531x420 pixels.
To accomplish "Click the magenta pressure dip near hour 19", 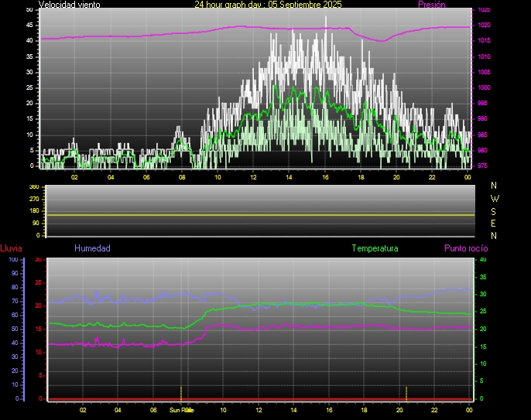I will [382, 40].
